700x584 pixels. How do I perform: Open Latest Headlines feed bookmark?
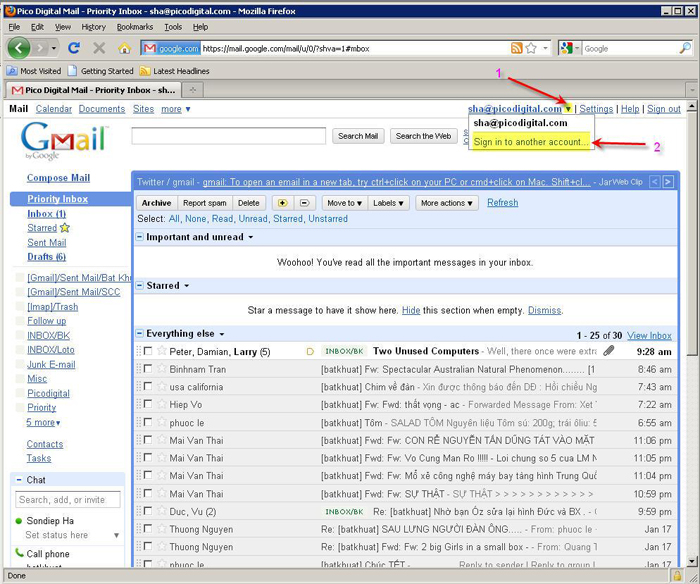pos(175,71)
